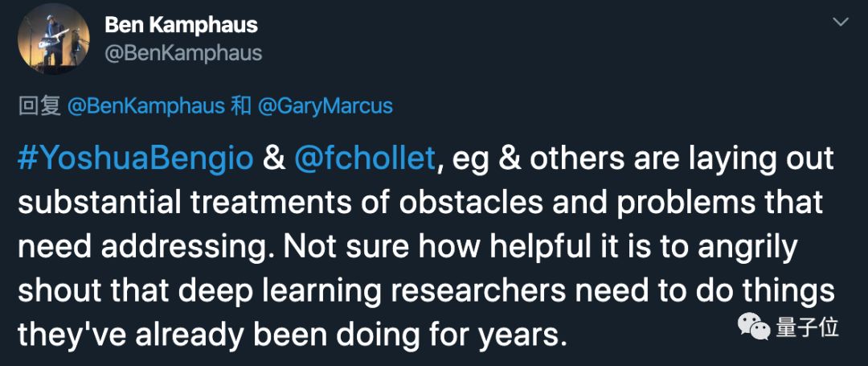Open the tweet options chevron menu
Viewport: 868px width, 366px height.
pos(840,23)
